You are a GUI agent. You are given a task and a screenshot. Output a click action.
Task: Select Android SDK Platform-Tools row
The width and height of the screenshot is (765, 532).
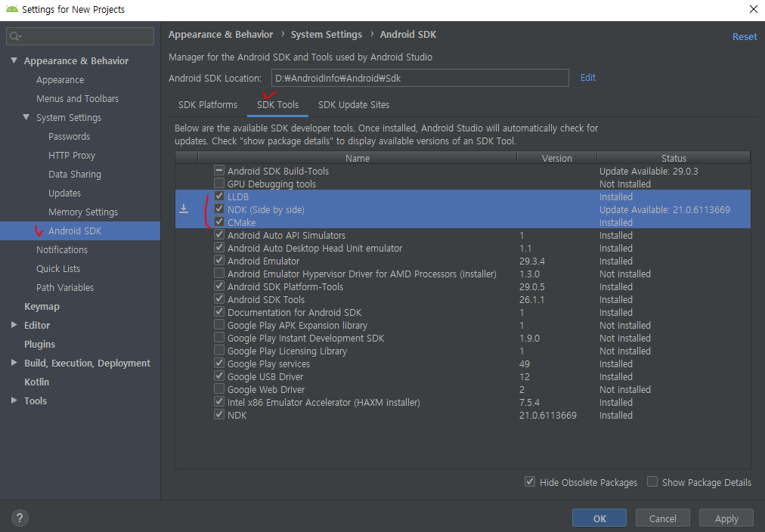[x=463, y=286]
